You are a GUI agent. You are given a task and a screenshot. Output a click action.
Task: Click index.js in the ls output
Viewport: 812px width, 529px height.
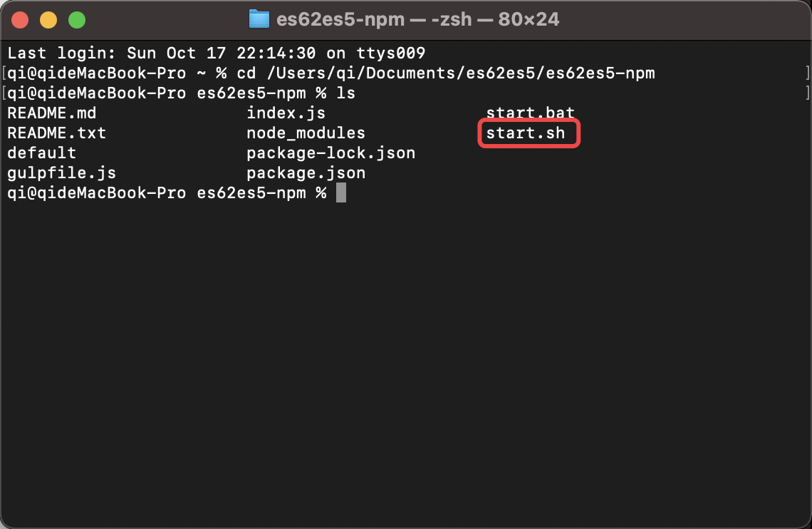[286, 113]
